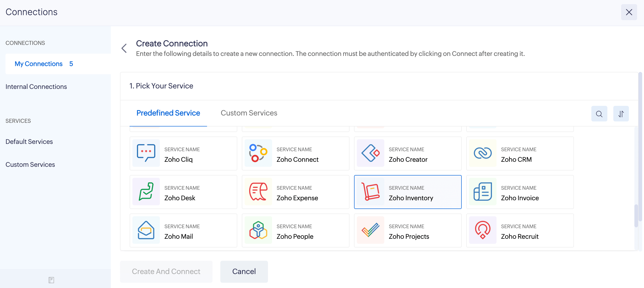The height and width of the screenshot is (288, 644).
Task: Open the Predefined Service tab
Action: pyautogui.click(x=168, y=113)
